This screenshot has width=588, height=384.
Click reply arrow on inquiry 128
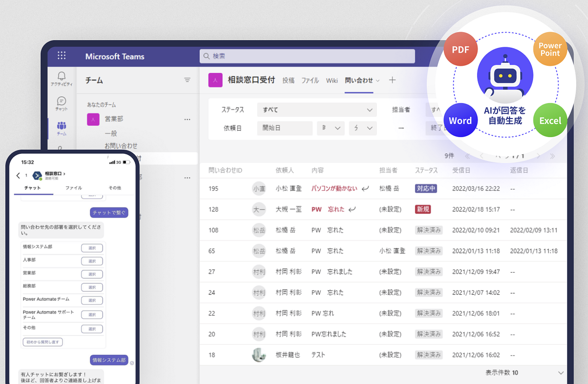pos(352,209)
